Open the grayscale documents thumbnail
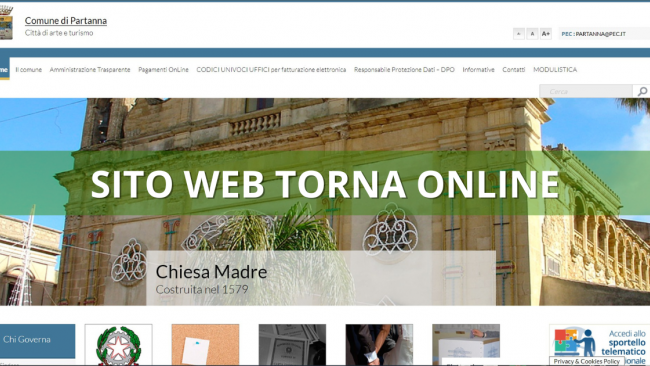The image size is (650, 366). coord(292,345)
